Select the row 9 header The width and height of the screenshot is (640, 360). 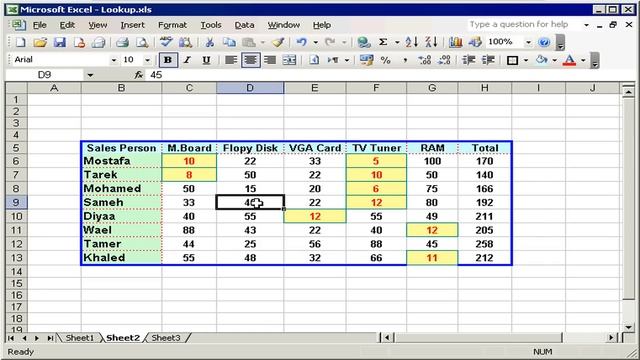16,202
